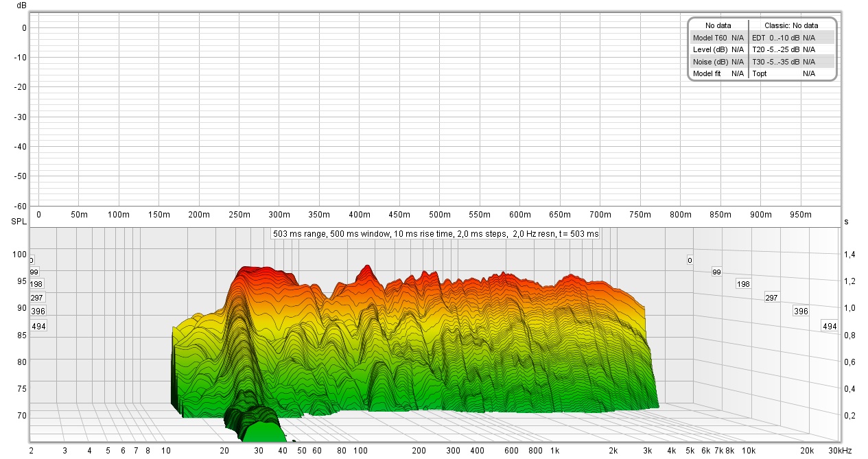Click the Model T60 row in legend
The height and width of the screenshot is (459, 868).
click(718, 37)
